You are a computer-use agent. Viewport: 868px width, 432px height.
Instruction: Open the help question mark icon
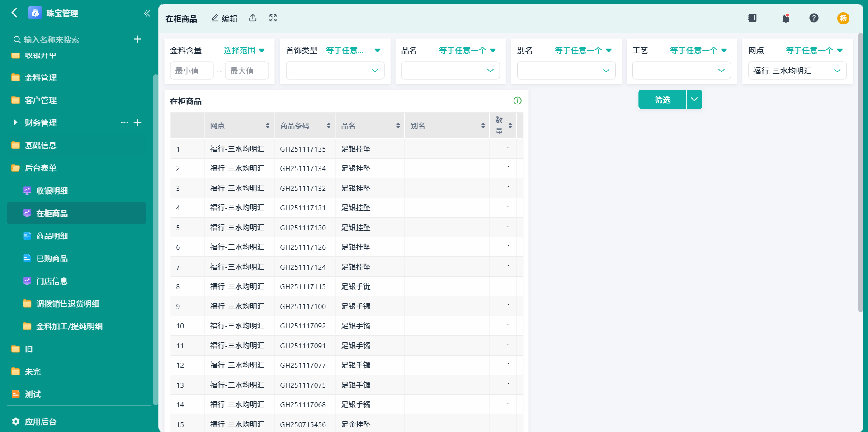pos(814,18)
